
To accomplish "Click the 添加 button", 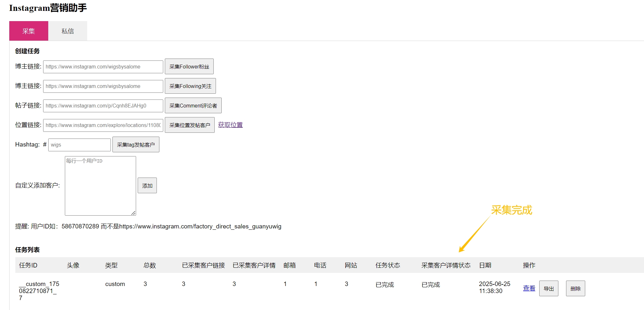I will (147, 186).
